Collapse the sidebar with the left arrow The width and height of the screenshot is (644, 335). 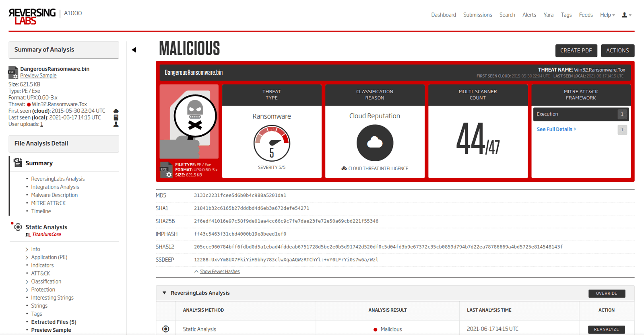[134, 50]
